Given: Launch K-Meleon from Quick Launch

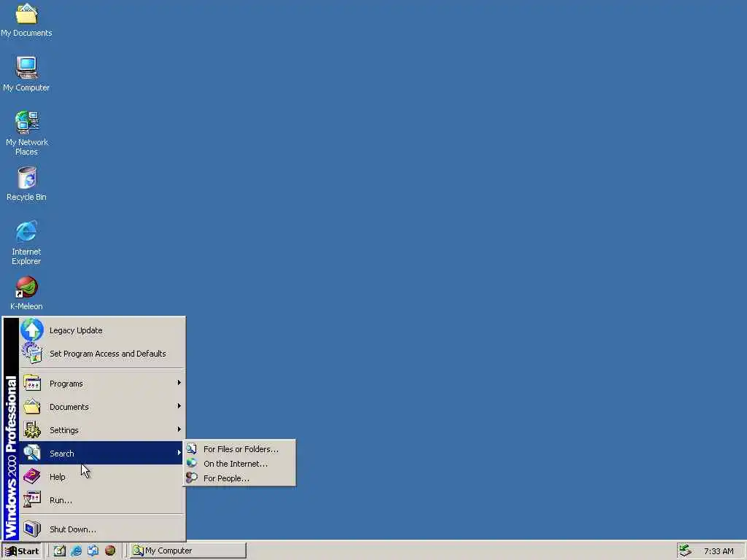Looking at the screenshot, I should click(x=110, y=551).
